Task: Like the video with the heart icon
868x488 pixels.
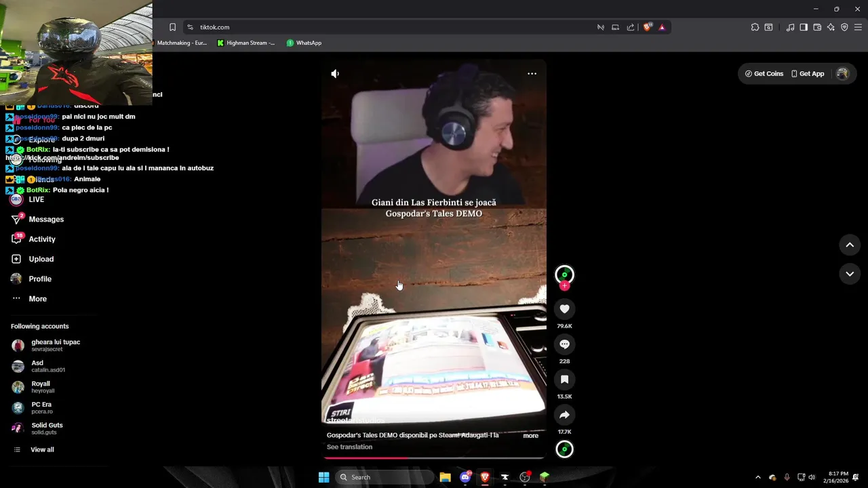Action: (564, 309)
